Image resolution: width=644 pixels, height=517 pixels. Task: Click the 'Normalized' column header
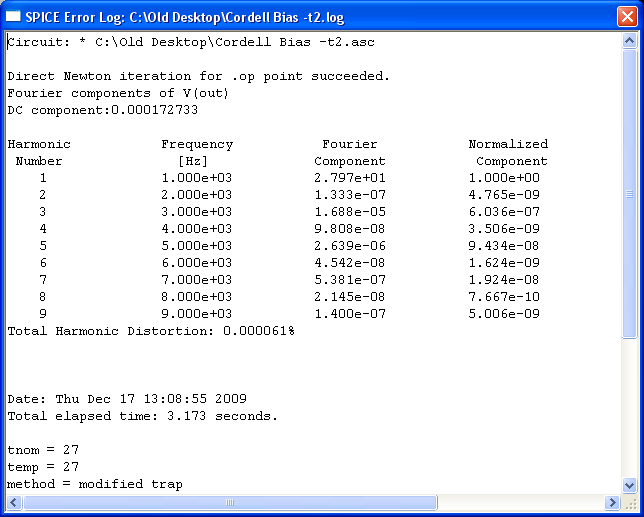pos(508,144)
